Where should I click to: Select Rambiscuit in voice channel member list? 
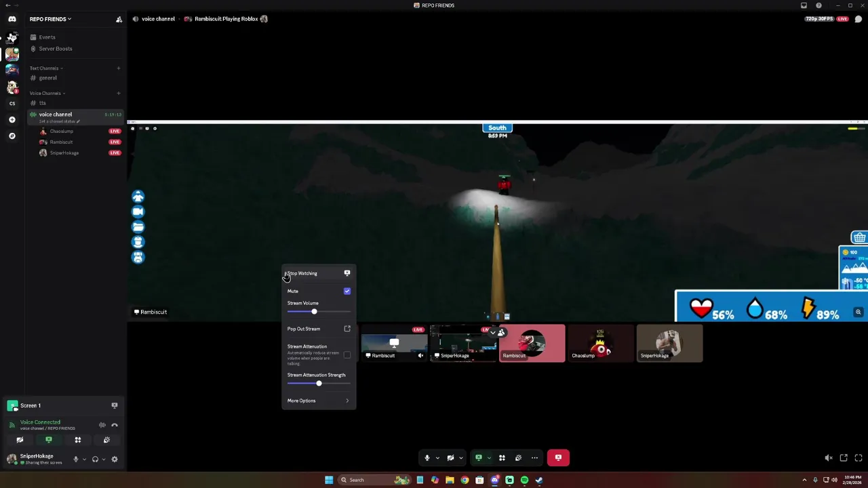(79, 142)
